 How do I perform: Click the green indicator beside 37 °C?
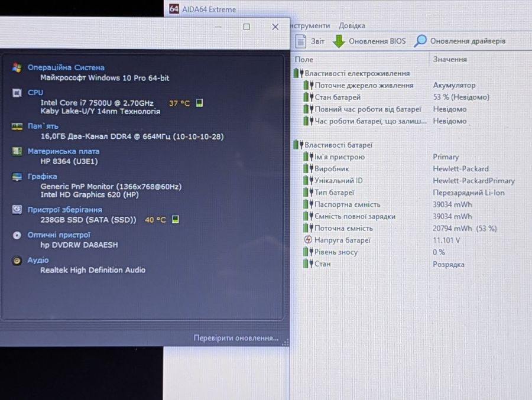(200, 103)
